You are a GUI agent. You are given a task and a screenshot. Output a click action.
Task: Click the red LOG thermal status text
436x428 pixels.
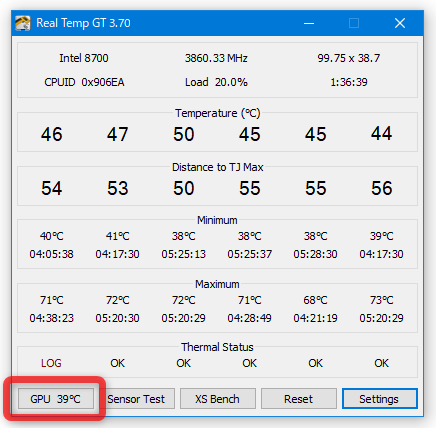coord(51,363)
